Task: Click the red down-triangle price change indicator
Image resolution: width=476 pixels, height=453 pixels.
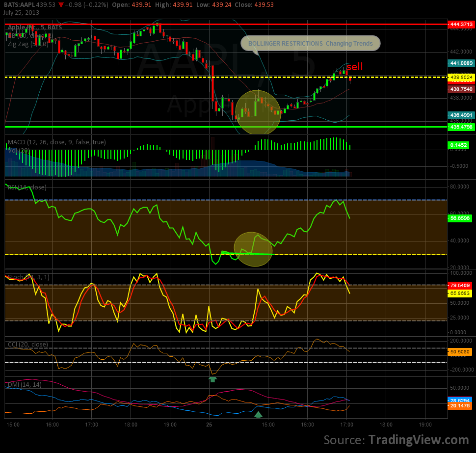Action: (61, 5)
